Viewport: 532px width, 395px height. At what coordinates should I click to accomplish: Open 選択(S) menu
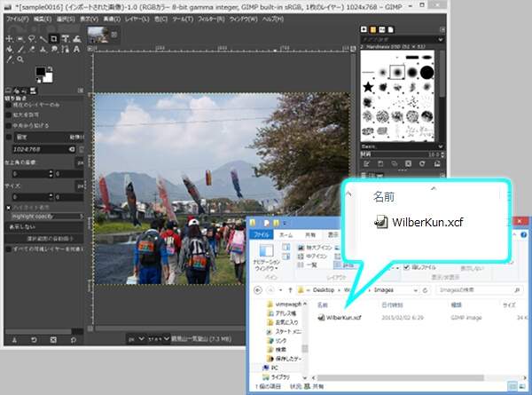(x=66, y=19)
